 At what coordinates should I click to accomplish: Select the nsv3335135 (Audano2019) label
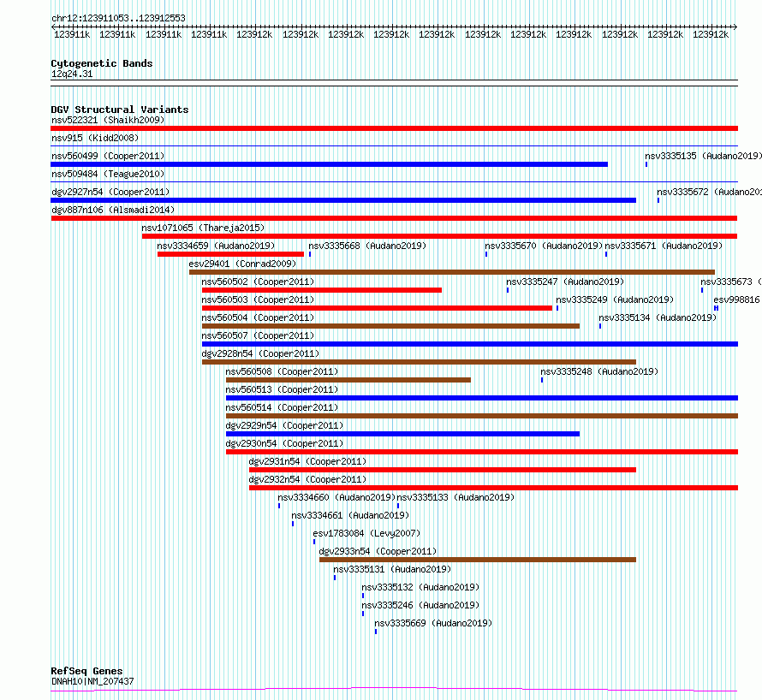coord(703,156)
